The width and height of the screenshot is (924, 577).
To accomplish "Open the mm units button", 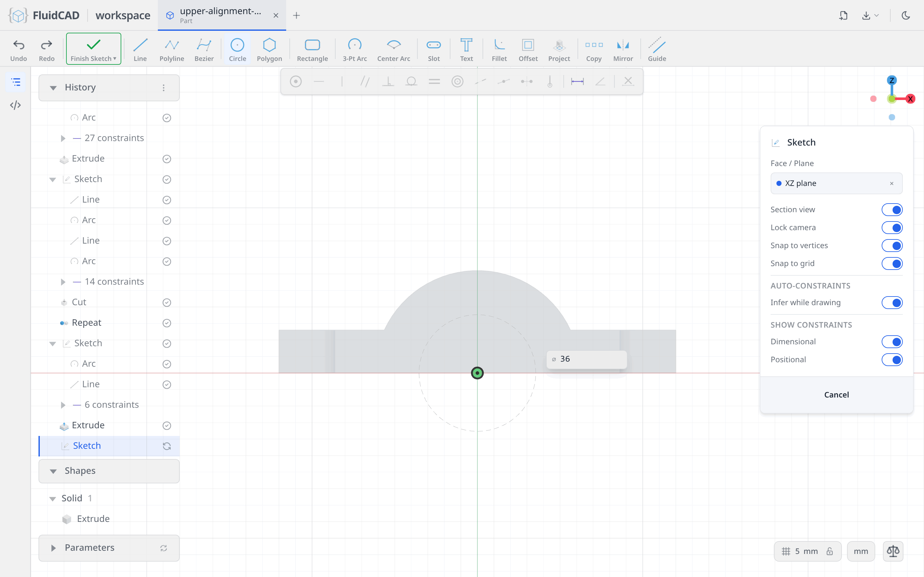I will click(860, 551).
